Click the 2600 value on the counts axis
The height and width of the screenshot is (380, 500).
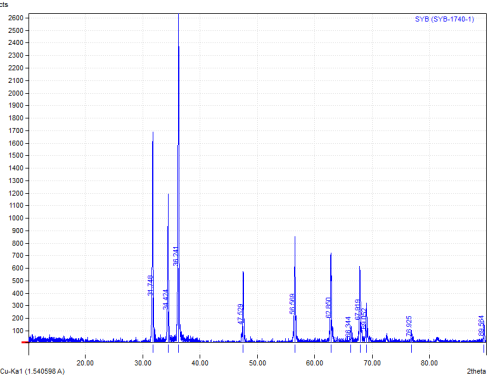[x=16, y=18]
